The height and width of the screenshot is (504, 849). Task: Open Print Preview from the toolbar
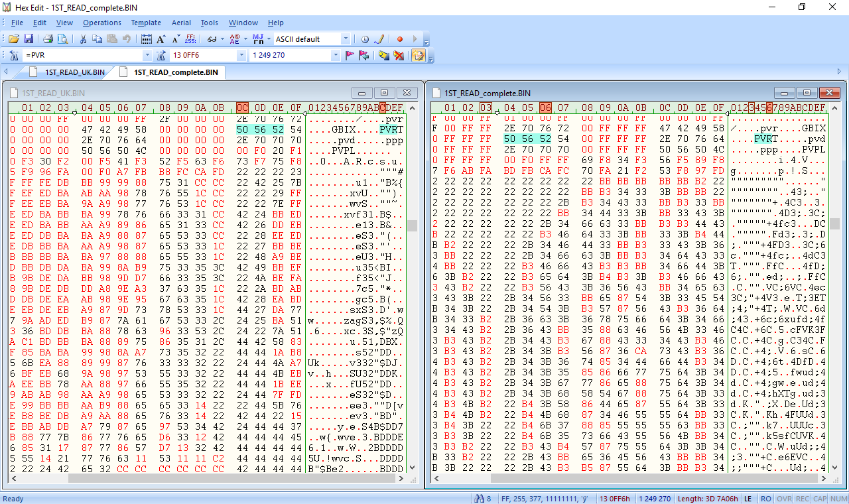point(62,39)
